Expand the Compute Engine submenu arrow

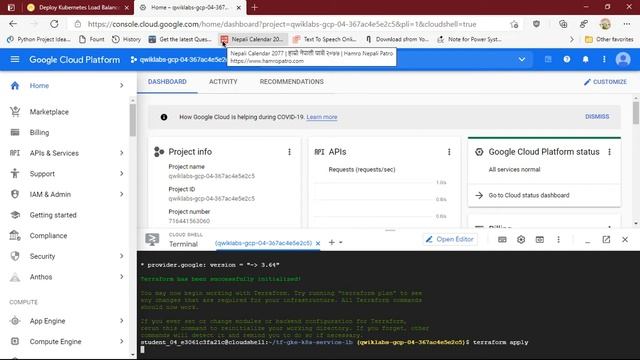pos(122,341)
